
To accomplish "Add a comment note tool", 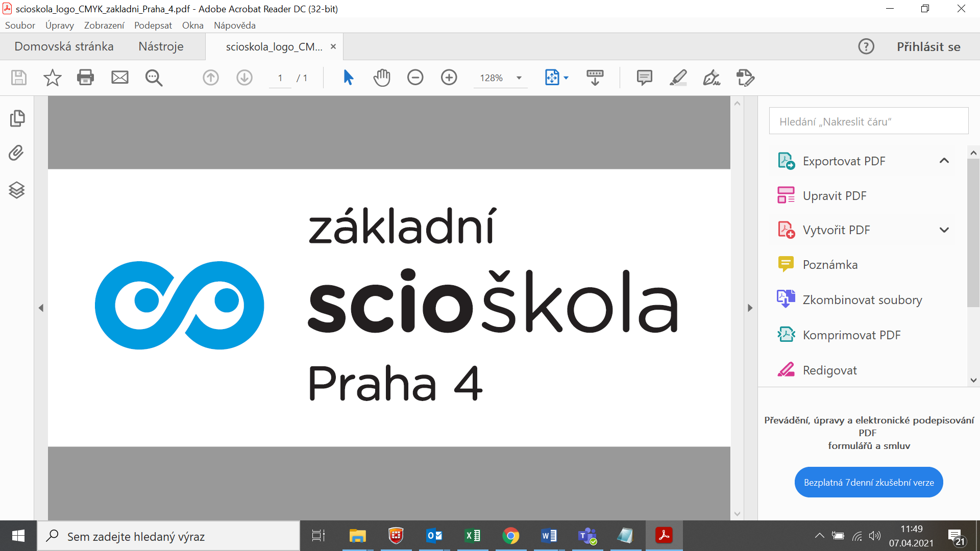I will 645,78.
